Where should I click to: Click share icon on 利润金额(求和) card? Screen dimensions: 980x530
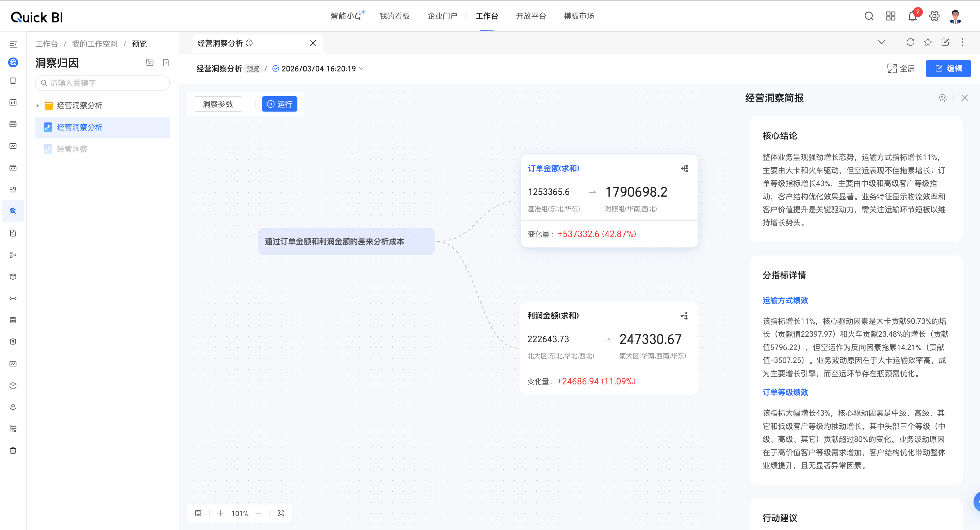click(x=684, y=316)
